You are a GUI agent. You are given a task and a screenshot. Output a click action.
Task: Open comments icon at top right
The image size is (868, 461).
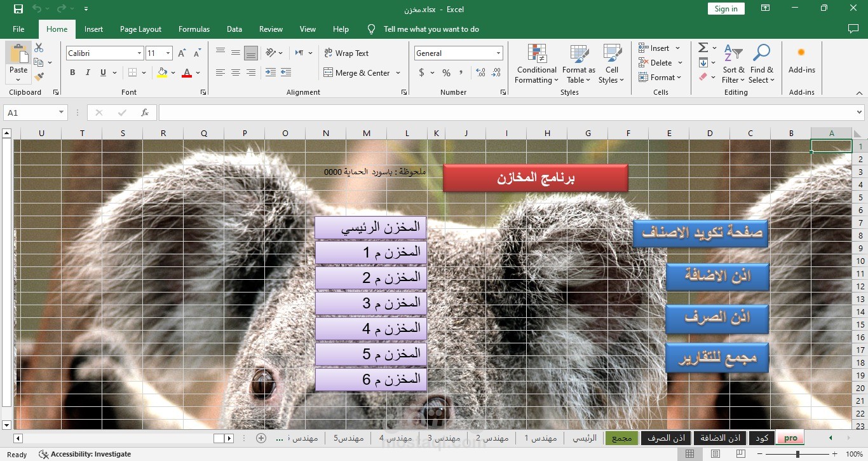point(853,29)
